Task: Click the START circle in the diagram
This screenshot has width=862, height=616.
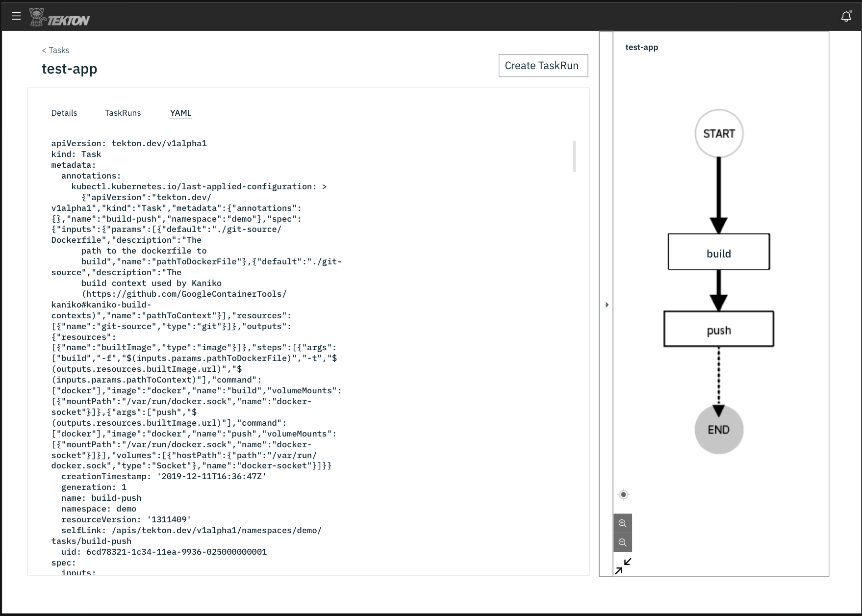Action: pos(719,133)
